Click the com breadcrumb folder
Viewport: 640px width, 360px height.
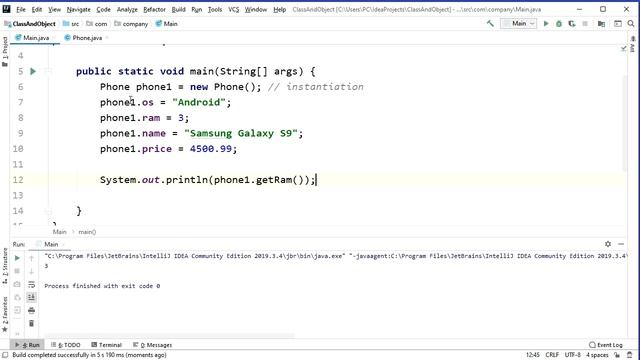(97, 24)
